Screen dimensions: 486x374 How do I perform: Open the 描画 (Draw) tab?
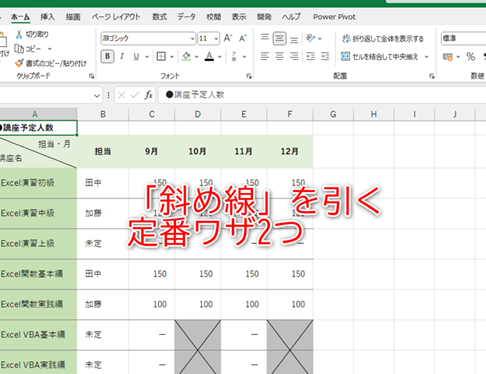pos(73,17)
